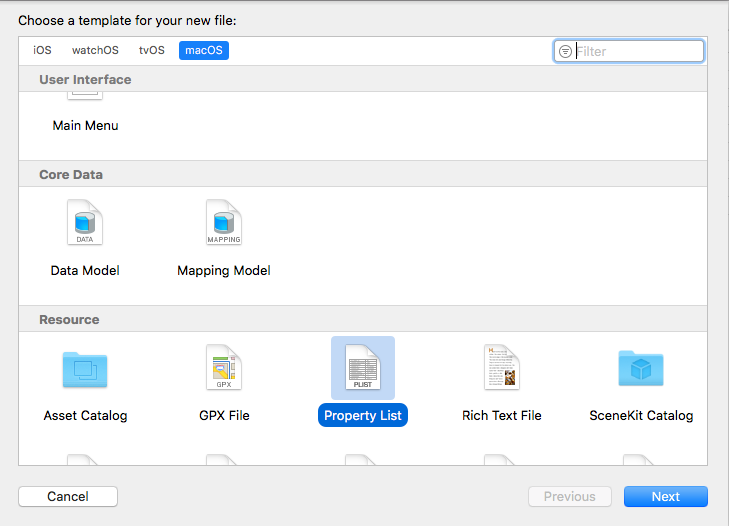The image size is (729, 526).
Task: Click the Previous button
Action: (x=569, y=497)
